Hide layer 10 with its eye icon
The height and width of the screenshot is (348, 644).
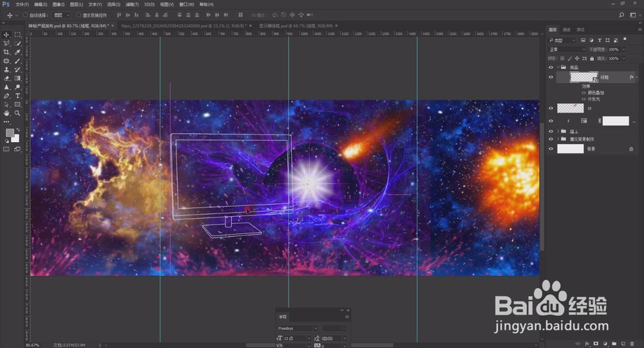[551, 108]
